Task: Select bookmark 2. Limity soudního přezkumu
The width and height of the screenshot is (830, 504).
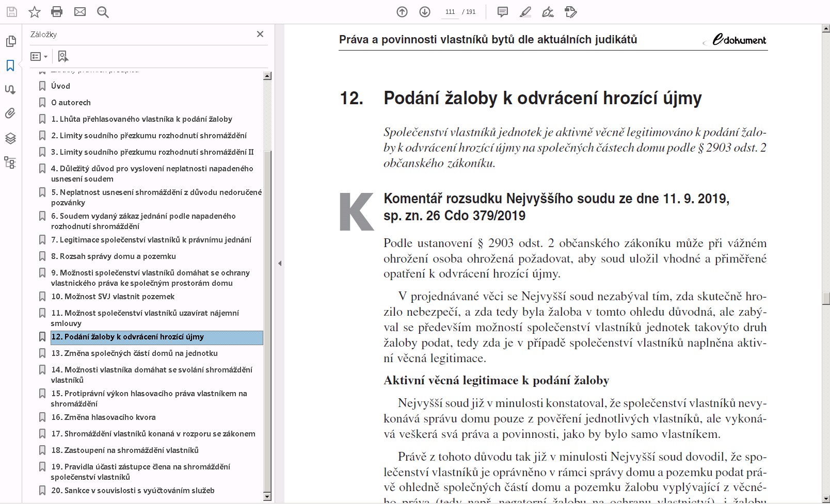Action: click(x=149, y=136)
